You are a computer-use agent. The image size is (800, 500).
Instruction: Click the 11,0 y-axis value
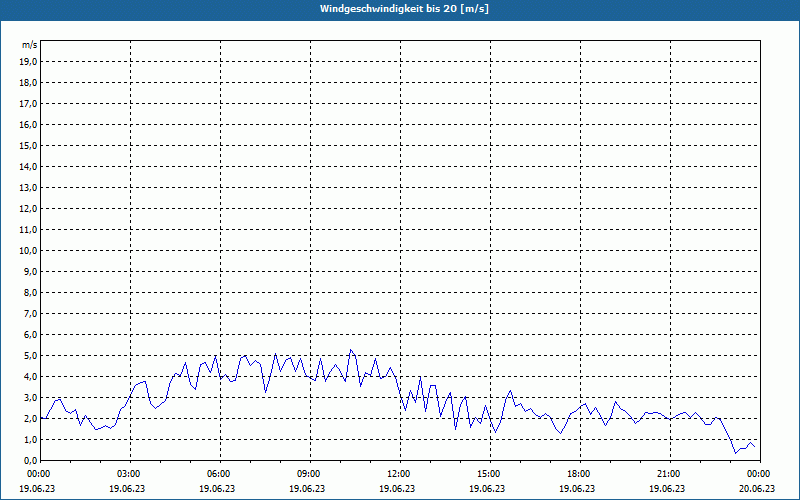tap(29, 230)
